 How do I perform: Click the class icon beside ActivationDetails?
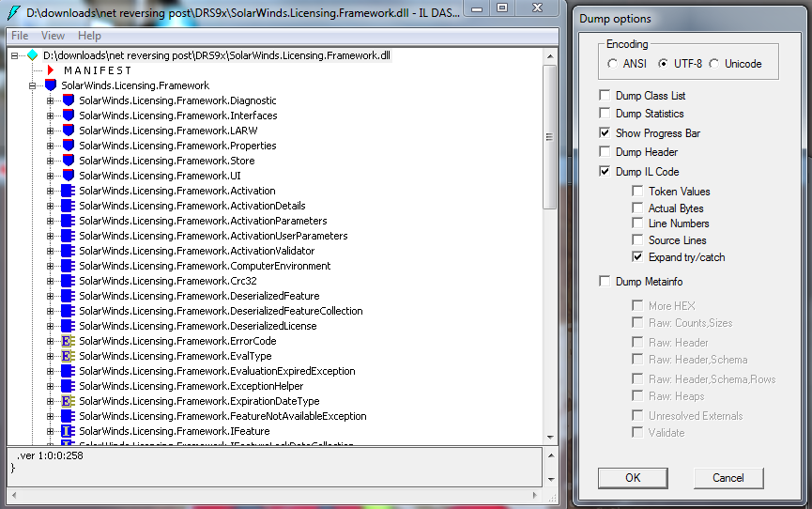(x=68, y=206)
